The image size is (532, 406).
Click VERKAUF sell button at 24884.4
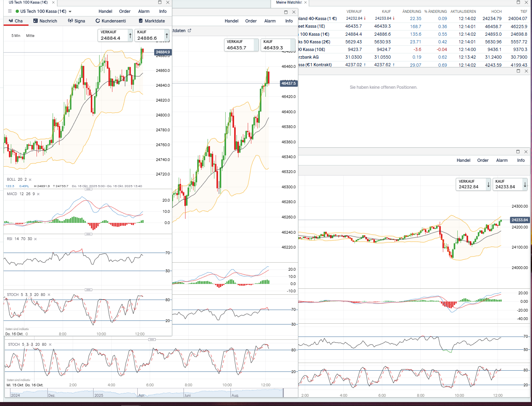(x=114, y=35)
